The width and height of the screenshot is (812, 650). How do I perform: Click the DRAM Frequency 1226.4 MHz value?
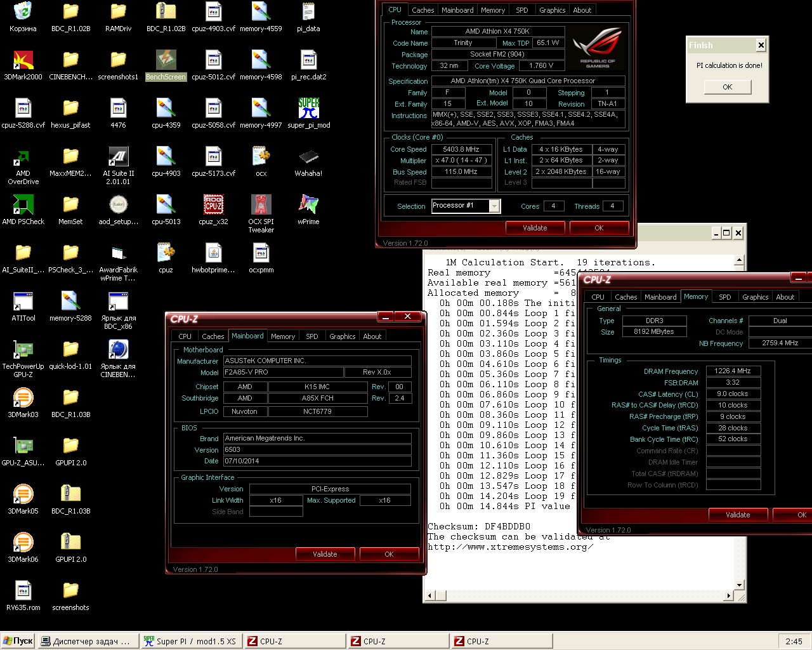(732, 371)
